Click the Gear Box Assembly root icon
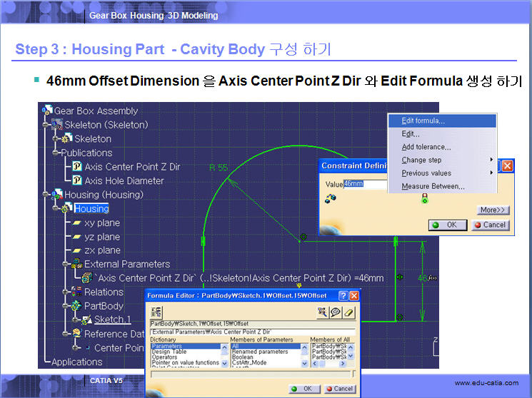 (47, 111)
